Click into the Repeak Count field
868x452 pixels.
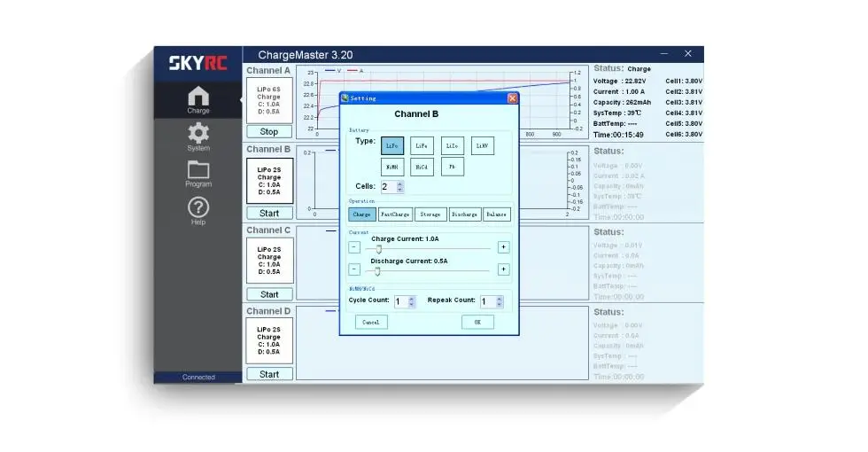pos(488,302)
